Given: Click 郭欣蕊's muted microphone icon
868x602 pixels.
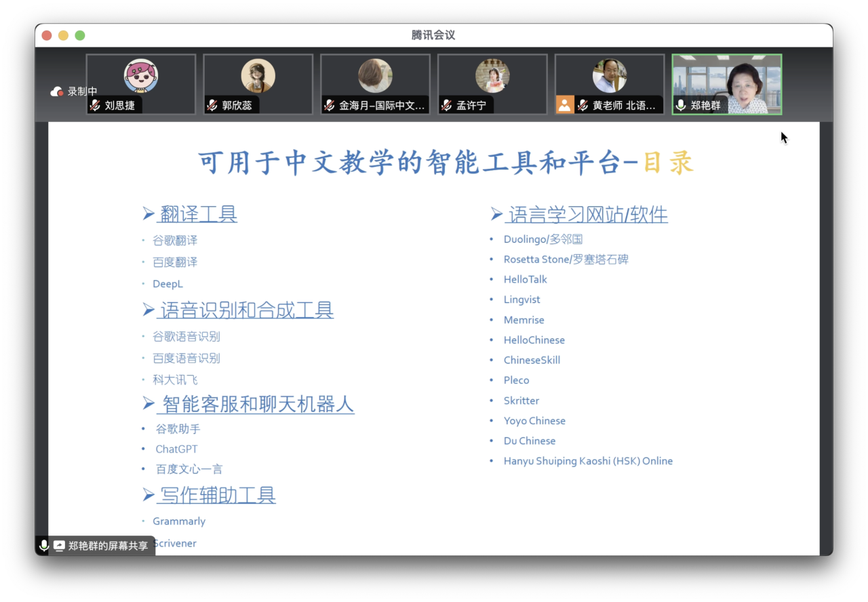Looking at the screenshot, I should [x=212, y=105].
